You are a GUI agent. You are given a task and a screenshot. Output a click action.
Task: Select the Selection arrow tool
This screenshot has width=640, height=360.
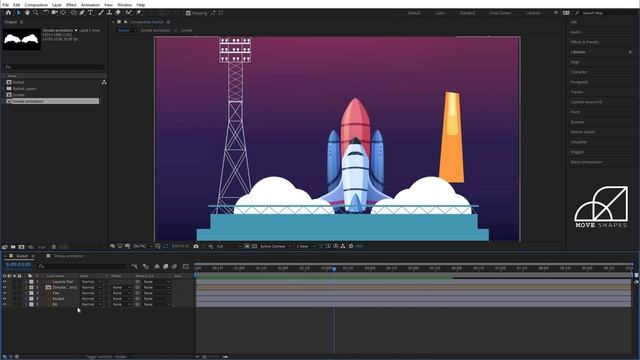point(19,13)
